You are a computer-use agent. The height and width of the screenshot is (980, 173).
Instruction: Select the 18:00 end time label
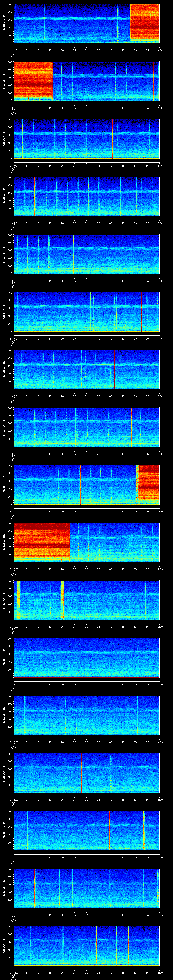(x=159, y=972)
